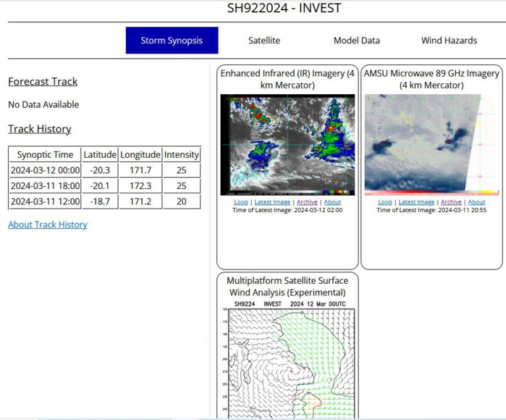This screenshot has width=506, height=420.
Task: View the Multiplatform Surface Wind Analysis chart
Action: 287,358
